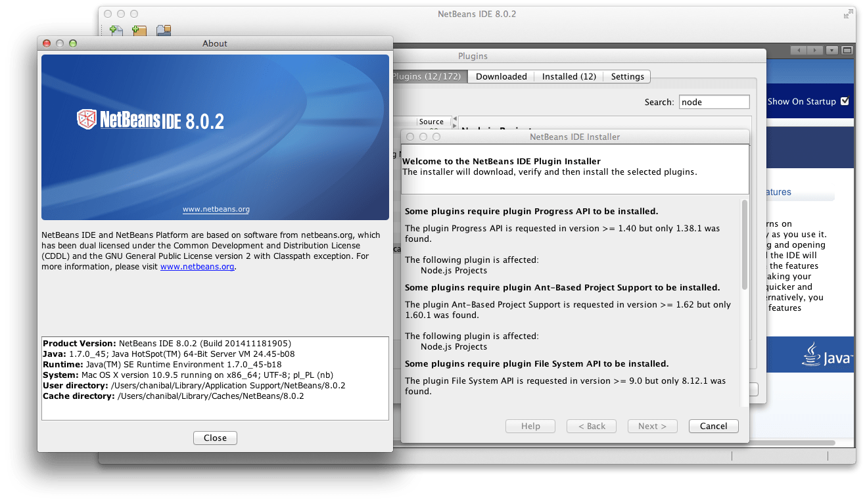
Task: Click Cancel in the Plugin Installer
Action: tap(713, 426)
